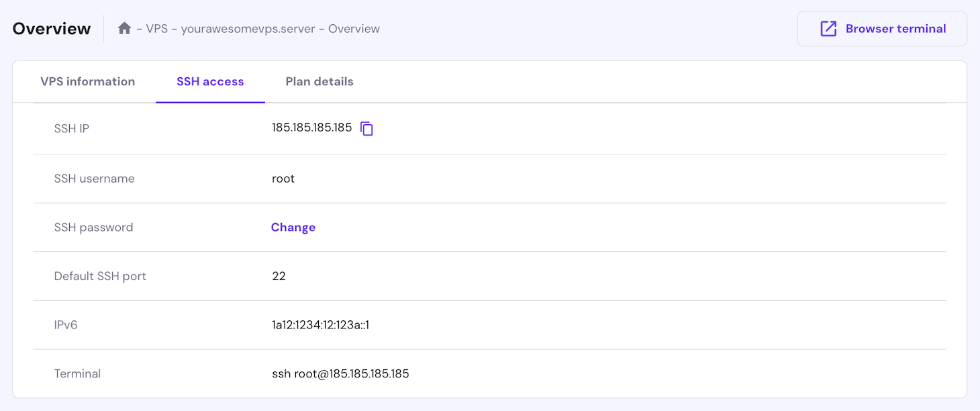Click the external-link icon on Browser terminal
This screenshot has height=411, width=980.
(828, 28)
